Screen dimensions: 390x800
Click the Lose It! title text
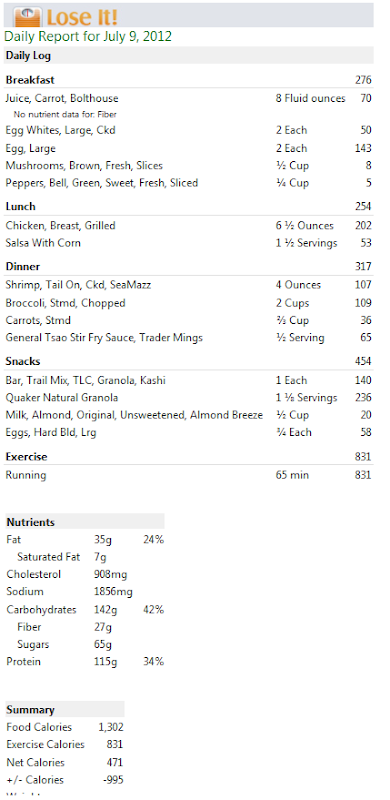point(82,17)
